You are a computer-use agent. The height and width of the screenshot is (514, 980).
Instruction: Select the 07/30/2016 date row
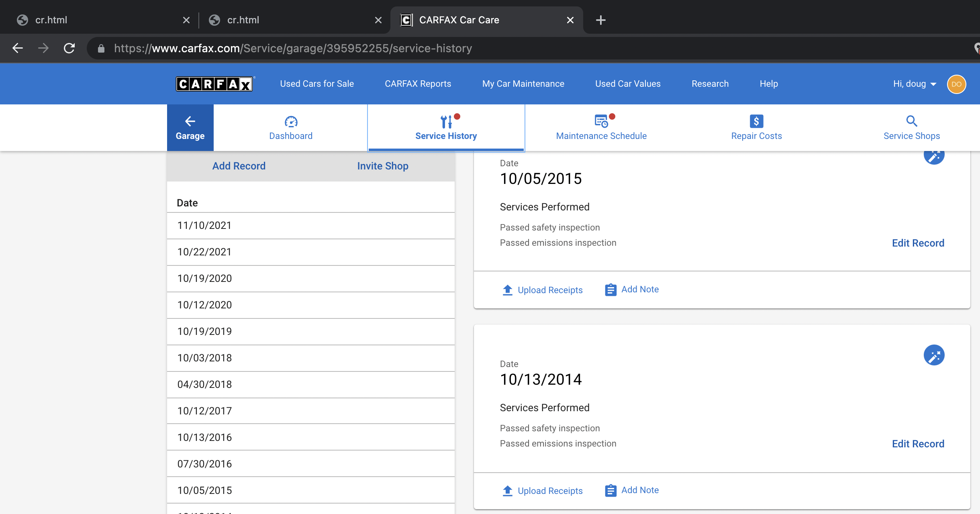coord(311,464)
